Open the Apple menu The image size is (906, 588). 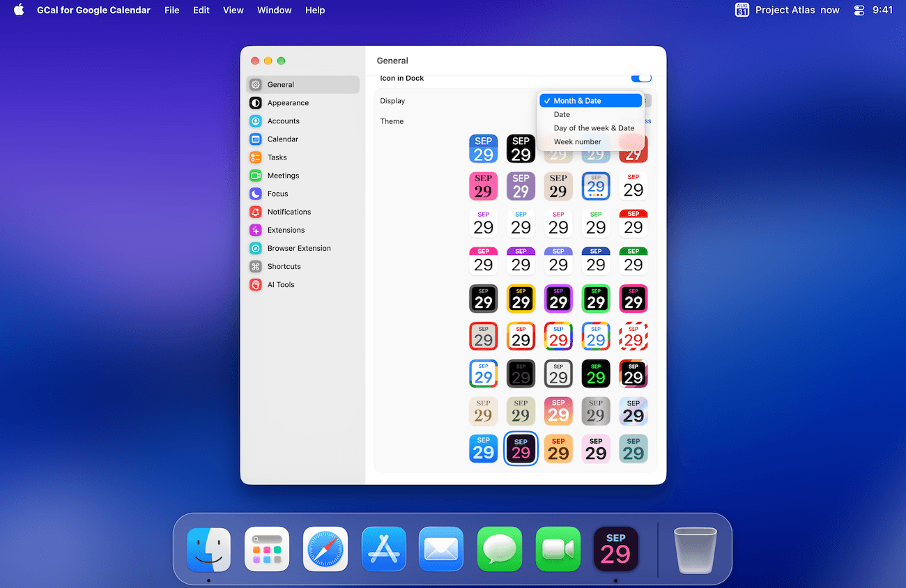(19, 10)
